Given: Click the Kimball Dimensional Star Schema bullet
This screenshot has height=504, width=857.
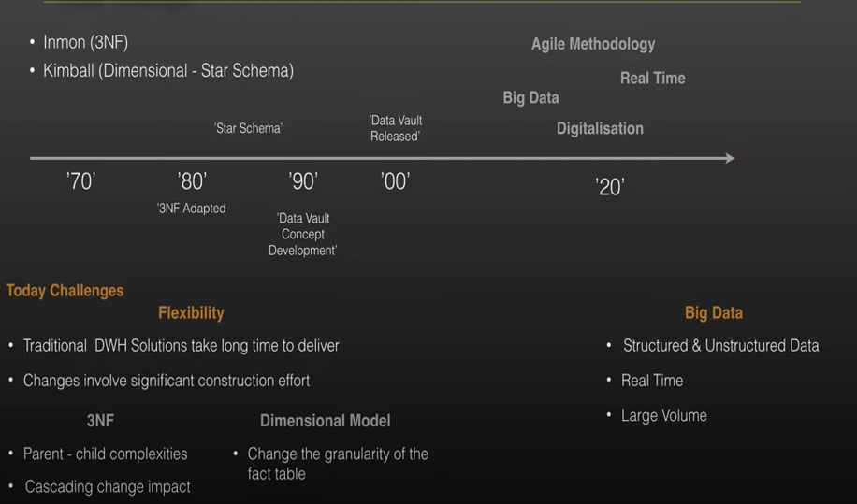Looking at the screenshot, I should 162,70.
